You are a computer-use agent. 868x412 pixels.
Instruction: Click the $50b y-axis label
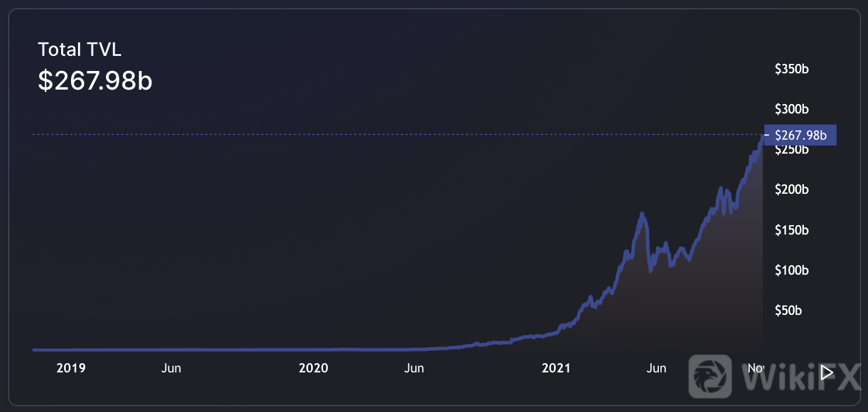tap(788, 310)
